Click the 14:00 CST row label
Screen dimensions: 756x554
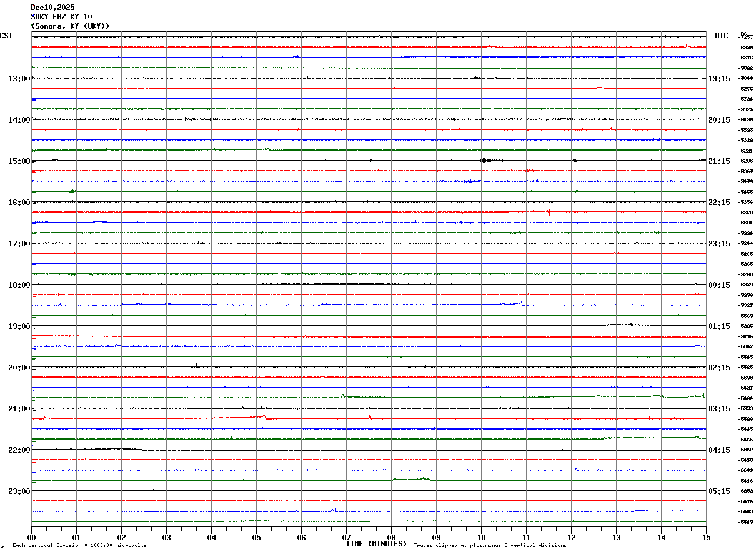click(19, 120)
